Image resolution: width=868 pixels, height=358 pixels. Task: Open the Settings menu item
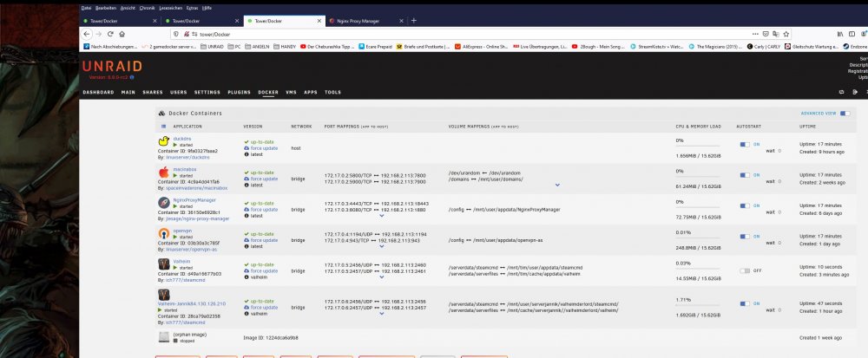[207, 92]
